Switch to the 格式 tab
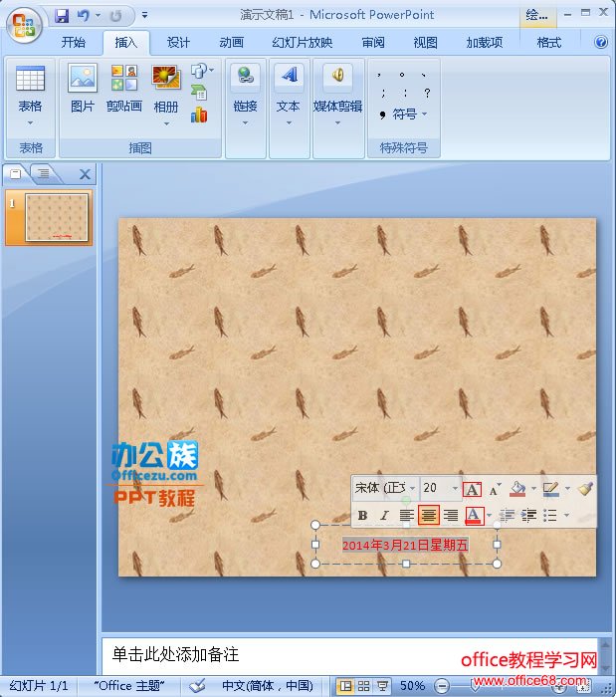 tap(549, 42)
